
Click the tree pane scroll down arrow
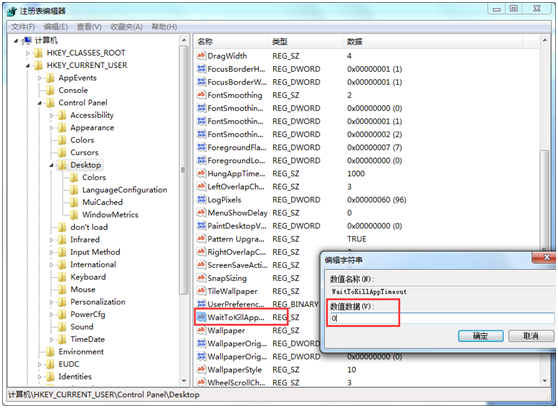coord(184,381)
